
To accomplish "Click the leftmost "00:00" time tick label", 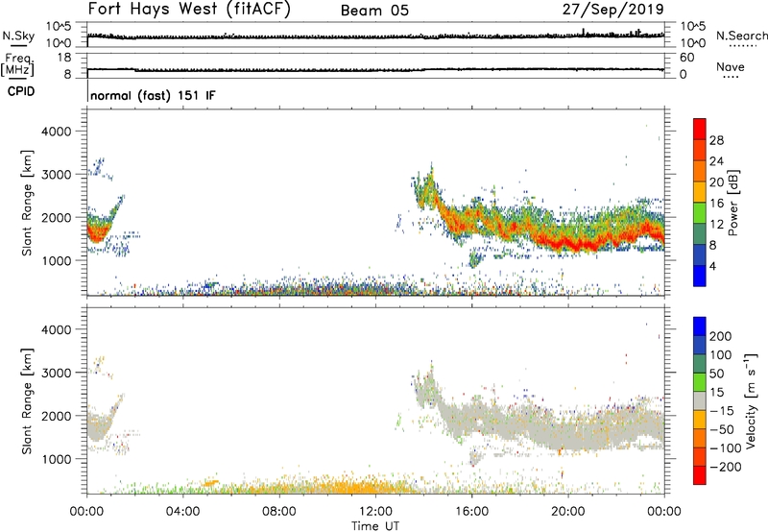I will pos(86,512).
